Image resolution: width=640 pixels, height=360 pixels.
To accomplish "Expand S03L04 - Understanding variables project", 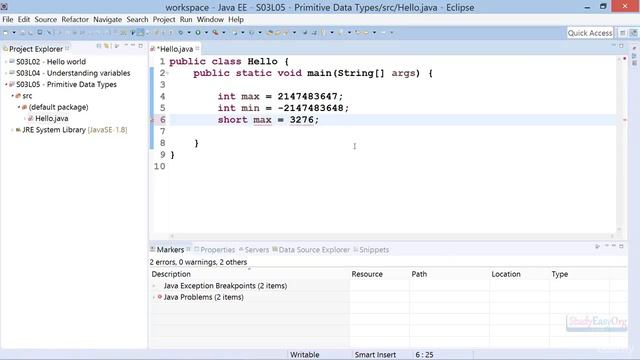I will pos(6,73).
